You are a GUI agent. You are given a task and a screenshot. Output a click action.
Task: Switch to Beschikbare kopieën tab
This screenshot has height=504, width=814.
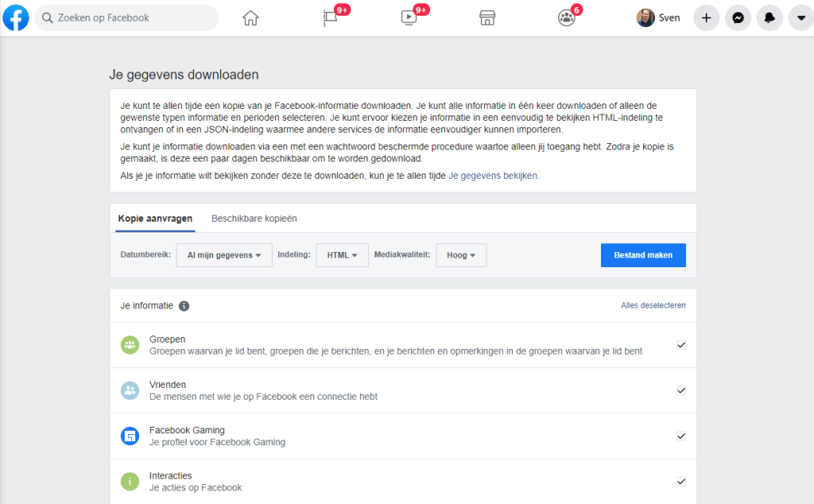tap(254, 219)
